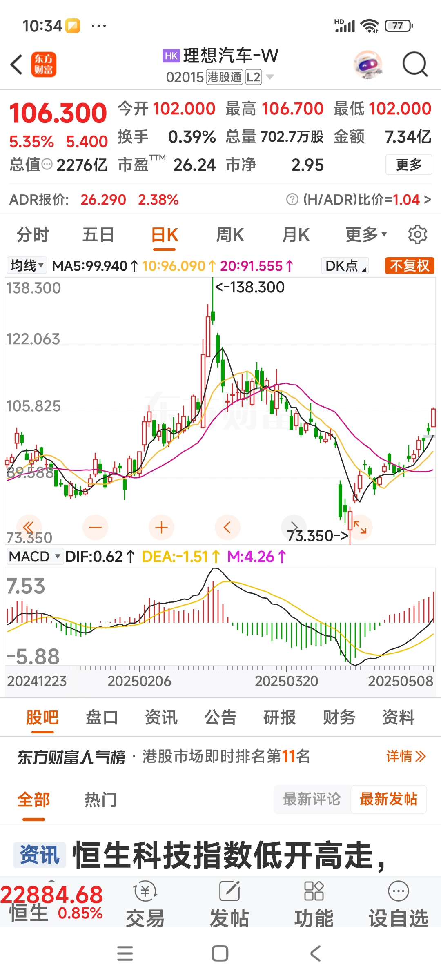
Task: Open 均线 indicator dropdown
Action: (27, 265)
